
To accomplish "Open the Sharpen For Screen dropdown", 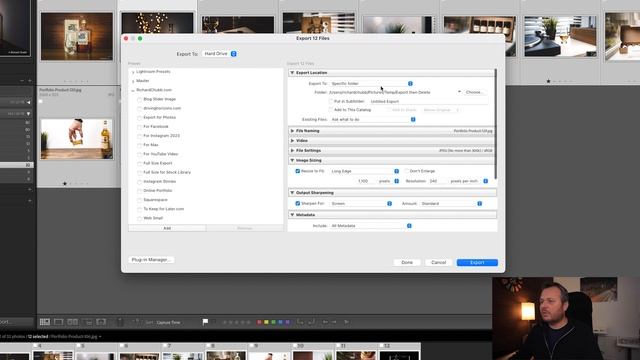I will point(361,203).
